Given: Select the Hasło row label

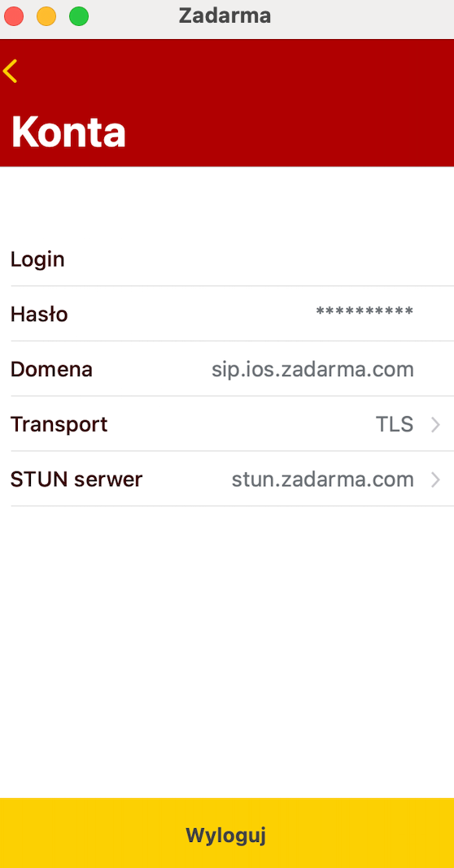Looking at the screenshot, I should [39, 315].
